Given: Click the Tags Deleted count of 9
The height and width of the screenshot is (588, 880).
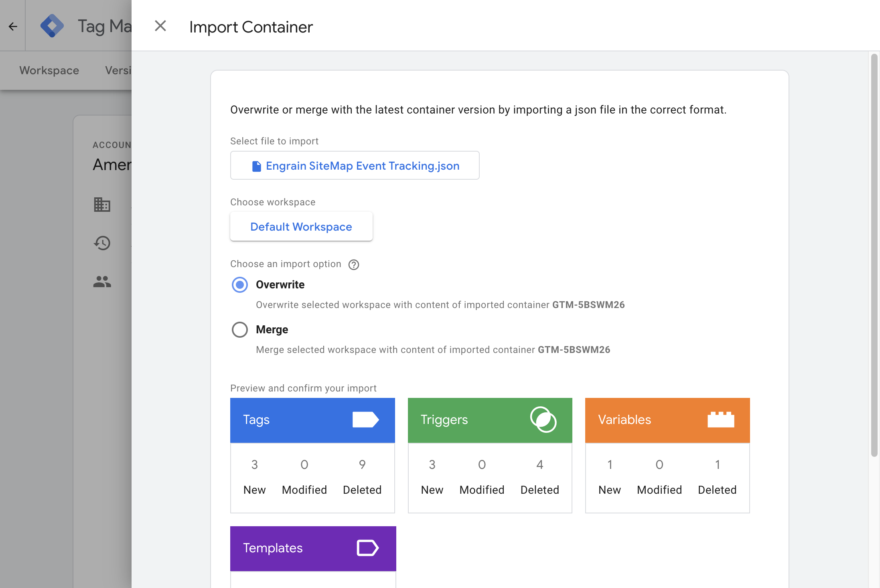Looking at the screenshot, I should coord(362,464).
